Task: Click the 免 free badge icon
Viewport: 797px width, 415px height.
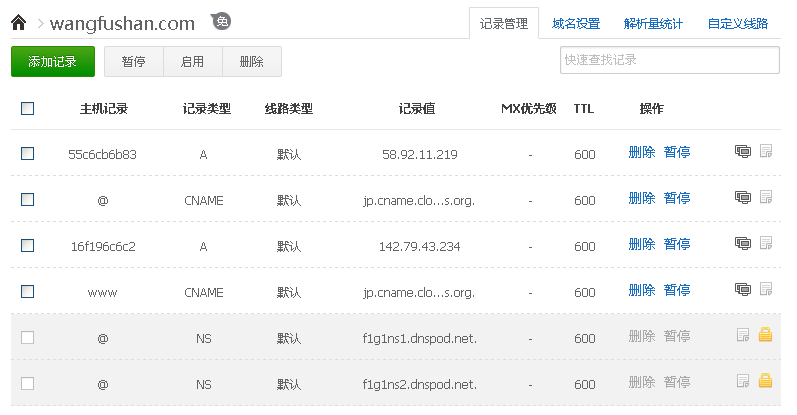Action: click(222, 22)
